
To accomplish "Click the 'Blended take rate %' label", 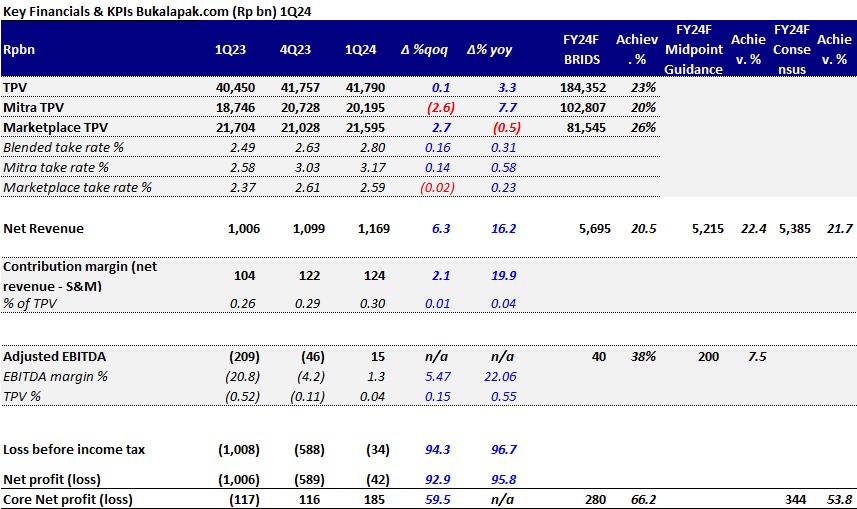I will click(x=63, y=148).
